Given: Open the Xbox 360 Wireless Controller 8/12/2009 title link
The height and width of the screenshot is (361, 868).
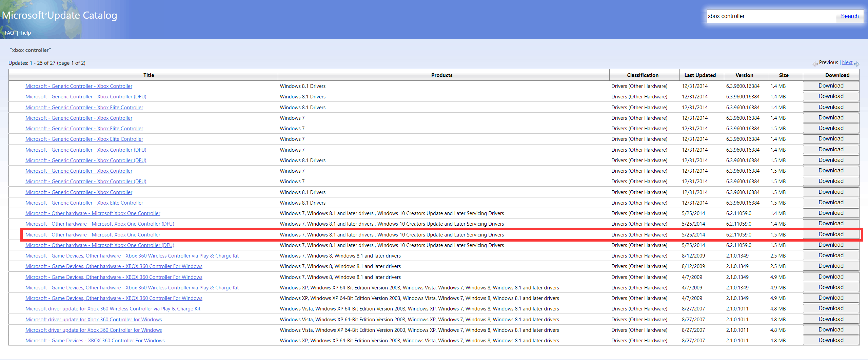Looking at the screenshot, I should pyautogui.click(x=132, y=256).
